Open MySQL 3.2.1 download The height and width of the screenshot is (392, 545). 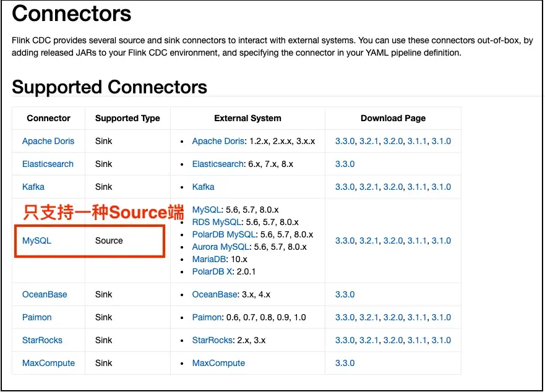coord(369,241)
